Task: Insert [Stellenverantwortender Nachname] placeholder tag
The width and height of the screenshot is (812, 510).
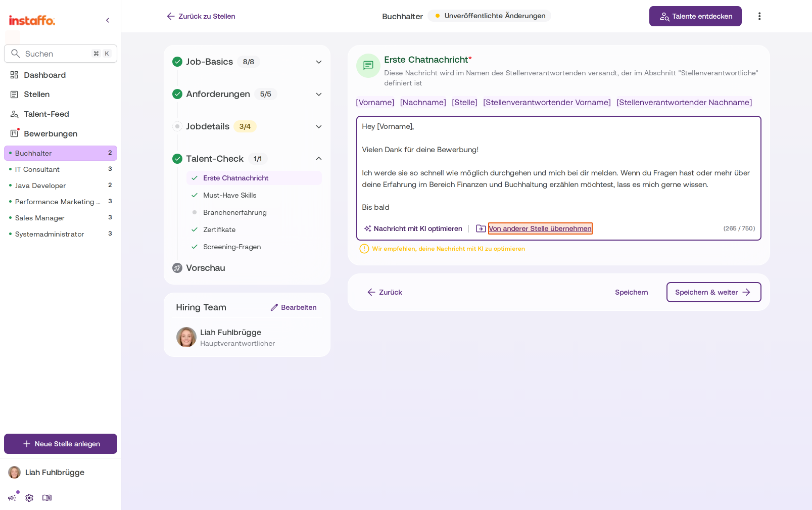Action: coord(684,103)
